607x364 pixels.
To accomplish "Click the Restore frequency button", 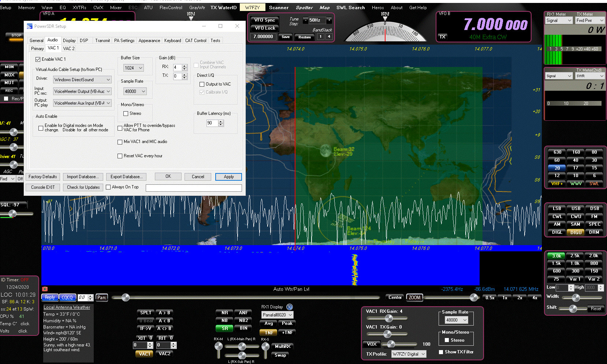I will click(x=305, y=37).
